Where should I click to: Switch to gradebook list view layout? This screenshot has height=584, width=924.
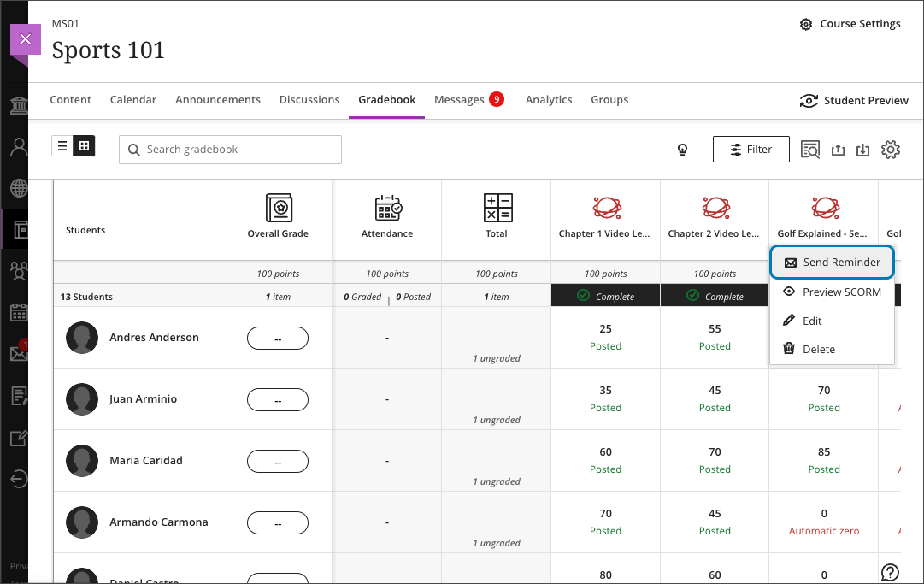(x=63, y=145)
